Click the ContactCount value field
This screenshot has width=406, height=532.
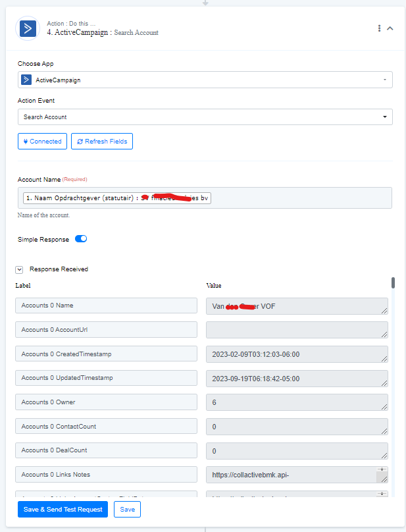(x=297, y=427)
